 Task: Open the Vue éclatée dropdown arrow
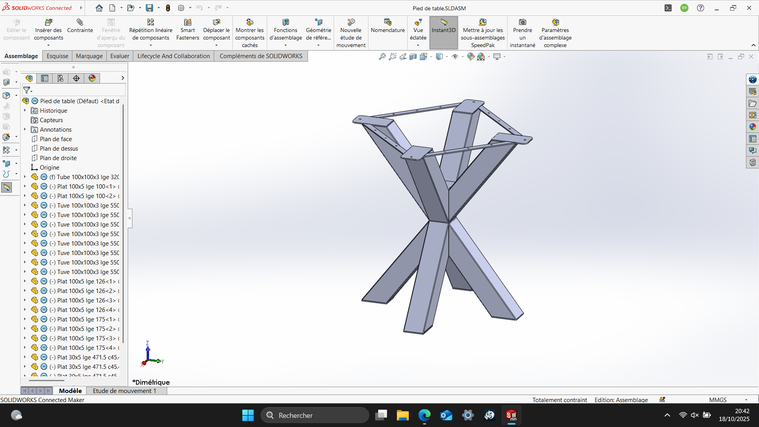[x=418, y=43]
